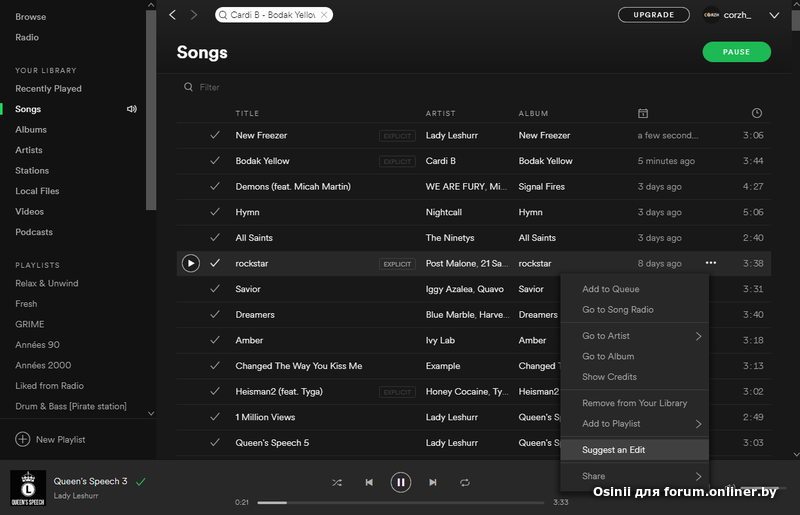Go back with the left arrow
This screenshot has height=515, width=800.
[x=172, y=15]
